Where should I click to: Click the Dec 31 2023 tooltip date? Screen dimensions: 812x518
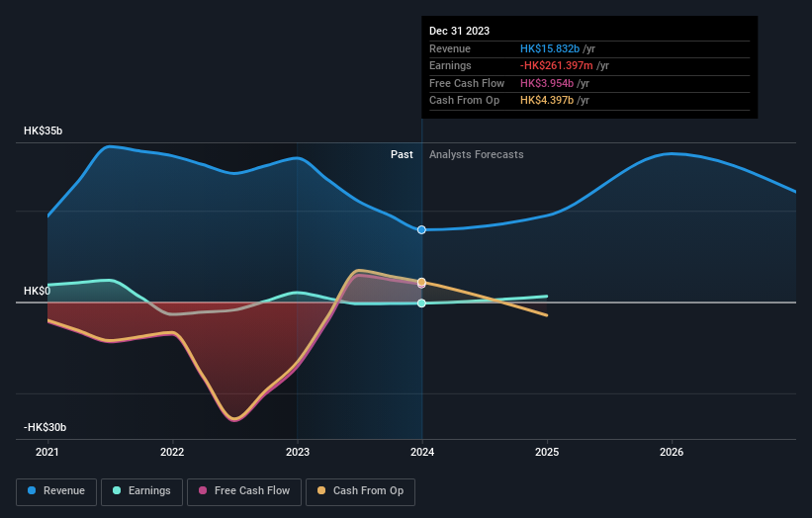(459, 31)
